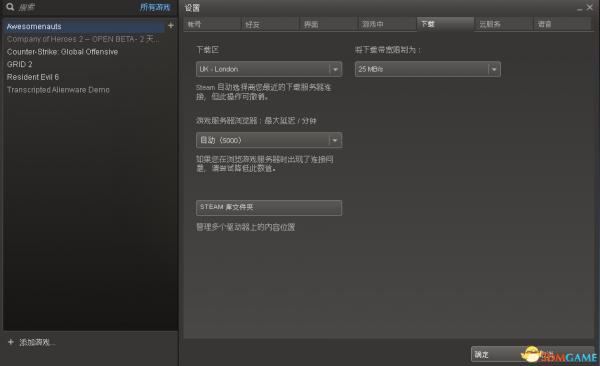The image size is (600, 366).
Task: Select Resident Evil 6 in game list
Action: click(x=33, y=77)
